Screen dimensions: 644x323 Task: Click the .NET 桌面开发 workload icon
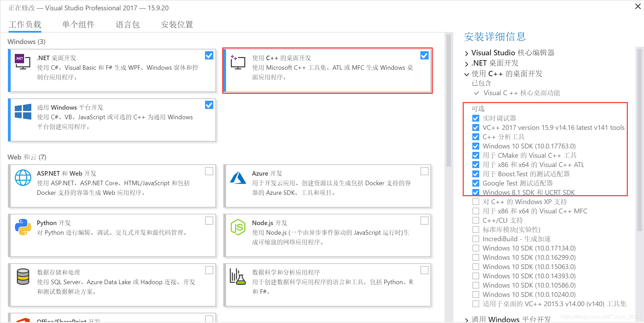coord(22,62)
